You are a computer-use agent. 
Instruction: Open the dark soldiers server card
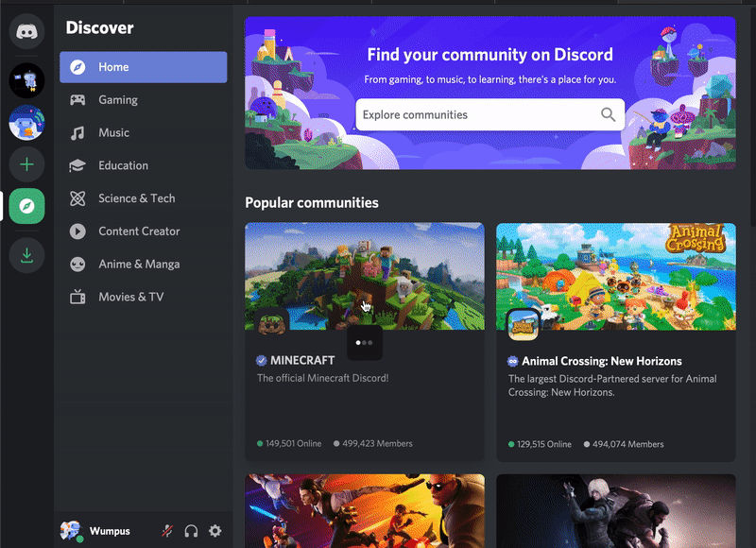(x=616, y=511)
